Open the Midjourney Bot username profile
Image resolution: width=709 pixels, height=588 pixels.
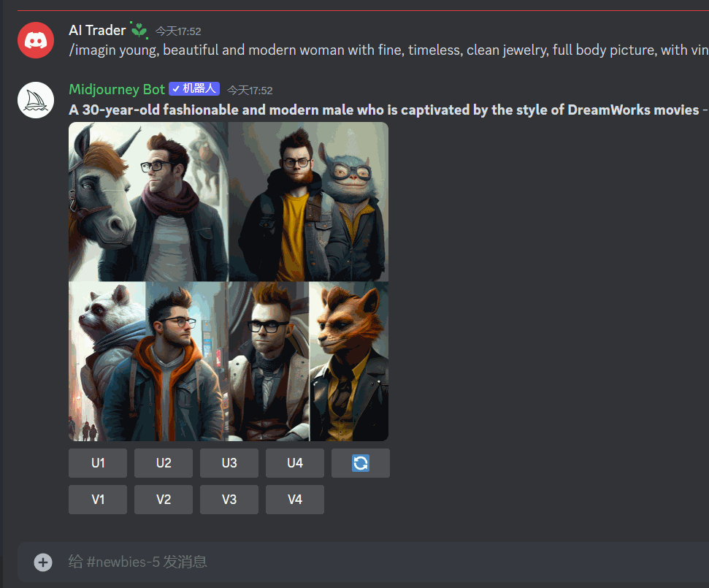117,89
